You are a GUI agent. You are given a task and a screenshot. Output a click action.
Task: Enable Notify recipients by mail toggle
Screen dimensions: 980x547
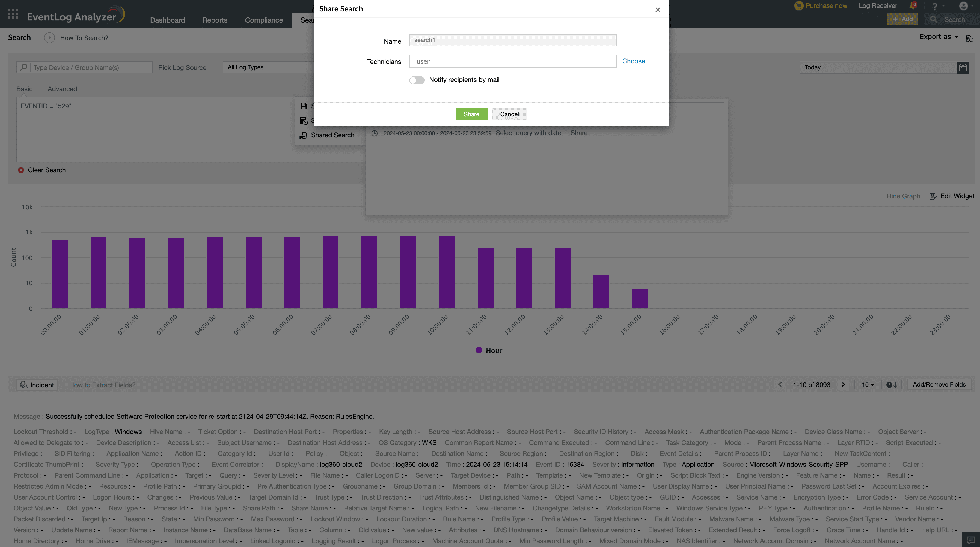[x=417, y=80]
